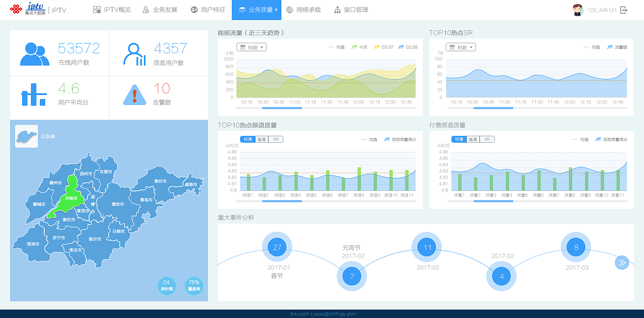
Task: Toggle 流量值 legend in TOP10热点SR chart
Action: tap(617, 47)
